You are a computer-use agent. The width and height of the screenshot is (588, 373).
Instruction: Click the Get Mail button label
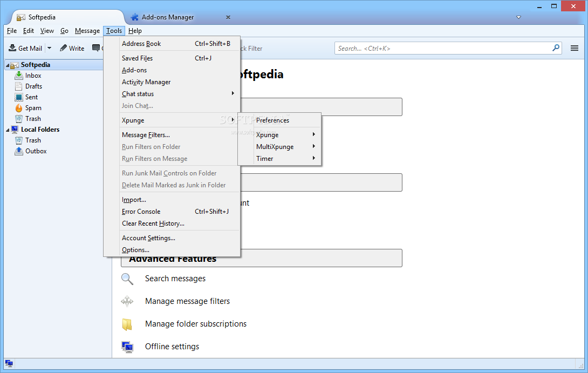(x=30, y=49)
